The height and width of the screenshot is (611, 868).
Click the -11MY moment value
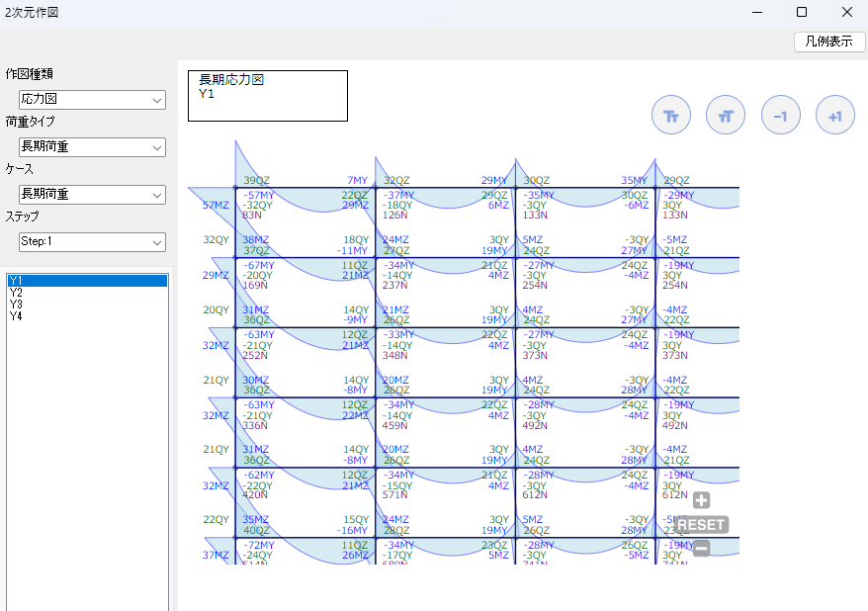pos(352,251)
